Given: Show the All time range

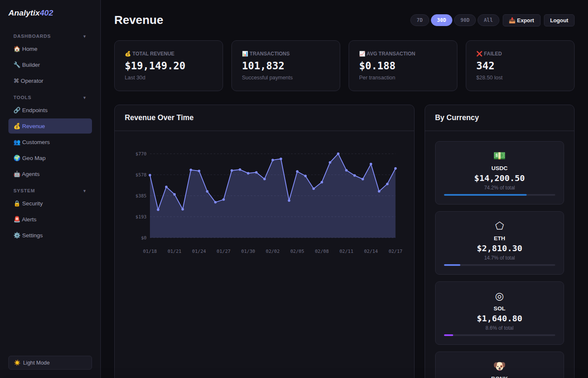Looking at the screenshot, I should (488, 20).
